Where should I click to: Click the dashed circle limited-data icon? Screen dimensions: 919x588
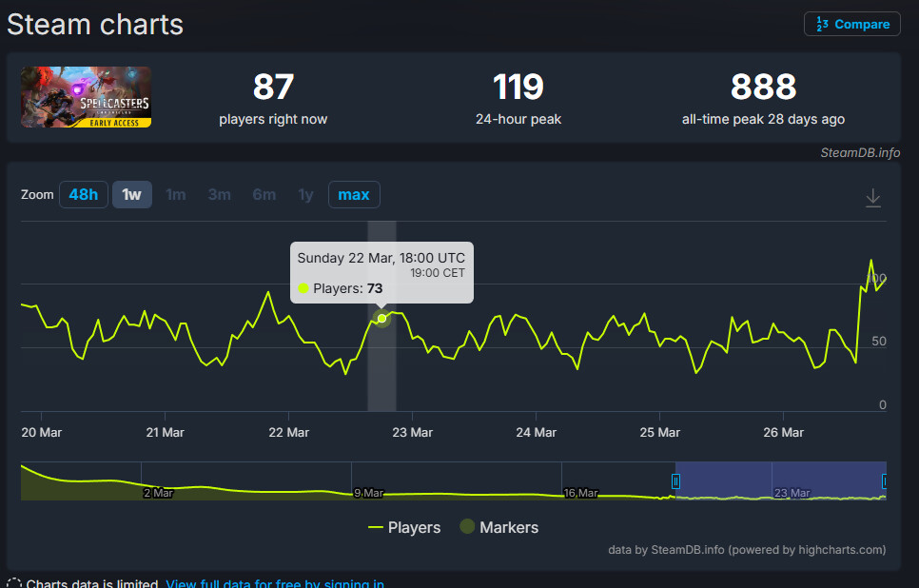pyautogui.click(x=14, y=583)
